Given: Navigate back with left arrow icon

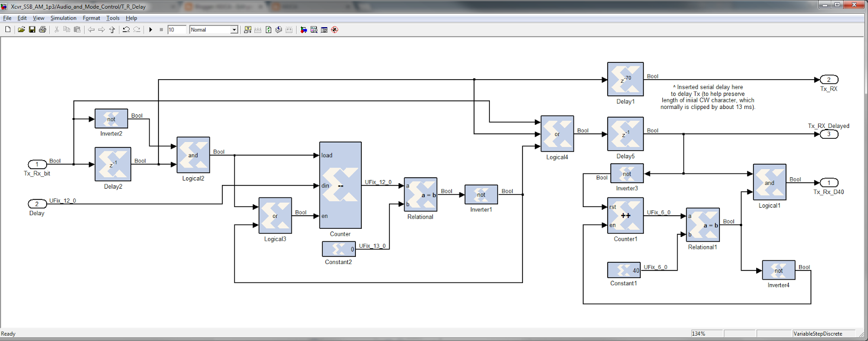Looking at the screenshot, I should click(91, 30).
